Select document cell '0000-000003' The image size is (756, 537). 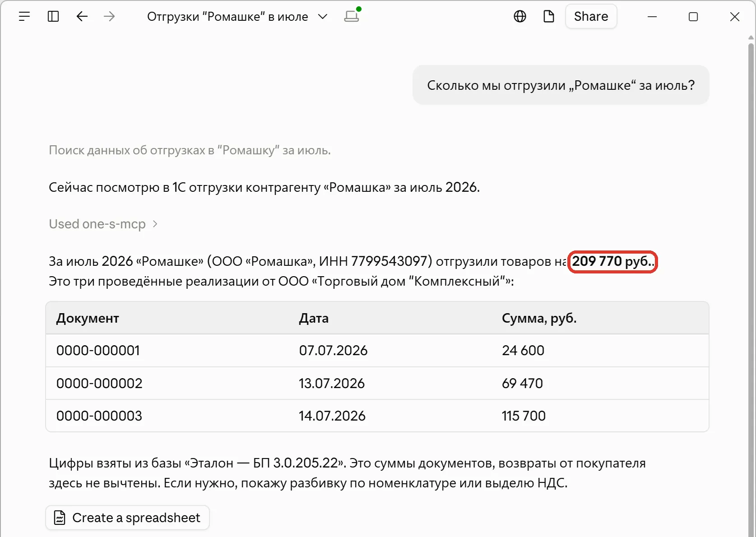pyautogui.click(x=99, y=416)
